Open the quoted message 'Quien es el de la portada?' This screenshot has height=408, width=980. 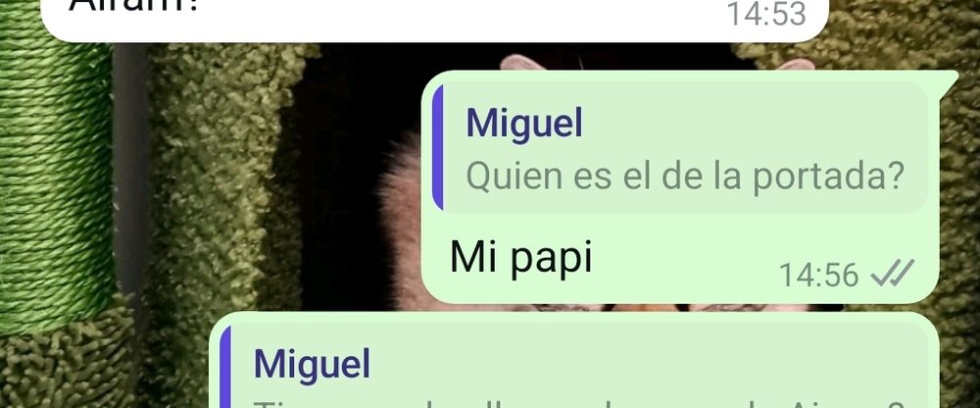point(681,148)
